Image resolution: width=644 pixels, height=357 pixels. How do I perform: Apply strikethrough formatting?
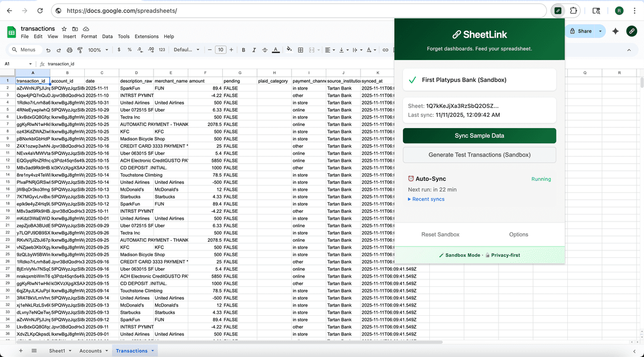point(265,49)
